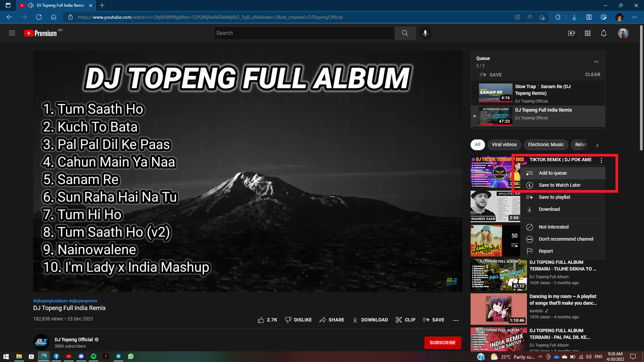644x362 pixels.
Task: Select Not interested option
Action: [x=563, y=227]
